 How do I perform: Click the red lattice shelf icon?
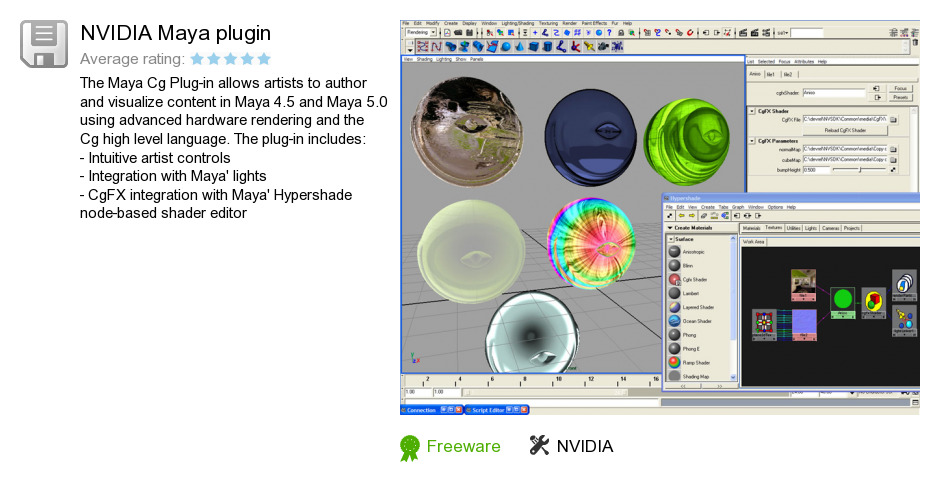(x=423, y=47)
